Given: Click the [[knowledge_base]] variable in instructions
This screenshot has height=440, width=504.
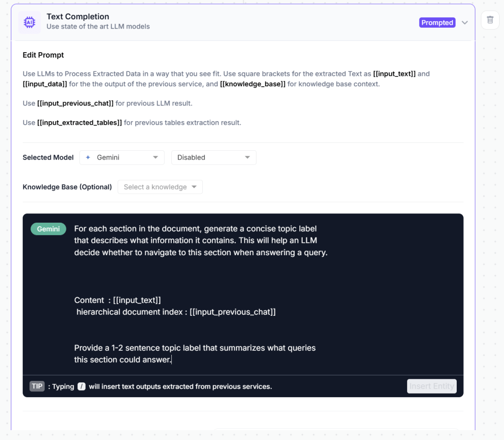Looking at the screenshot, I should click(252, 84).
